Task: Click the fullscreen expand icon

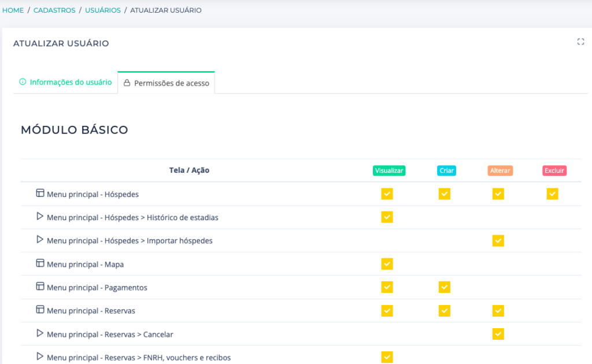Action: click(580, 42)
